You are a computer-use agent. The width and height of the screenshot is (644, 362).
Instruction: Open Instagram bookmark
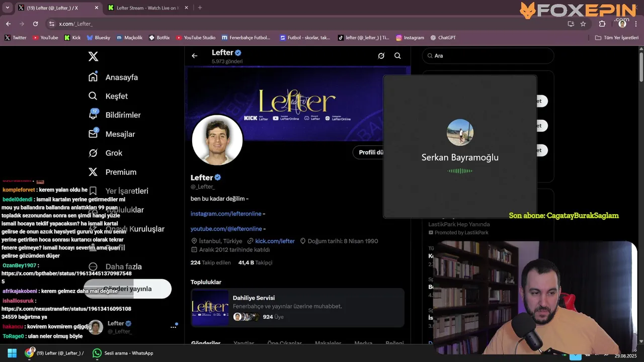coord(410,38)
